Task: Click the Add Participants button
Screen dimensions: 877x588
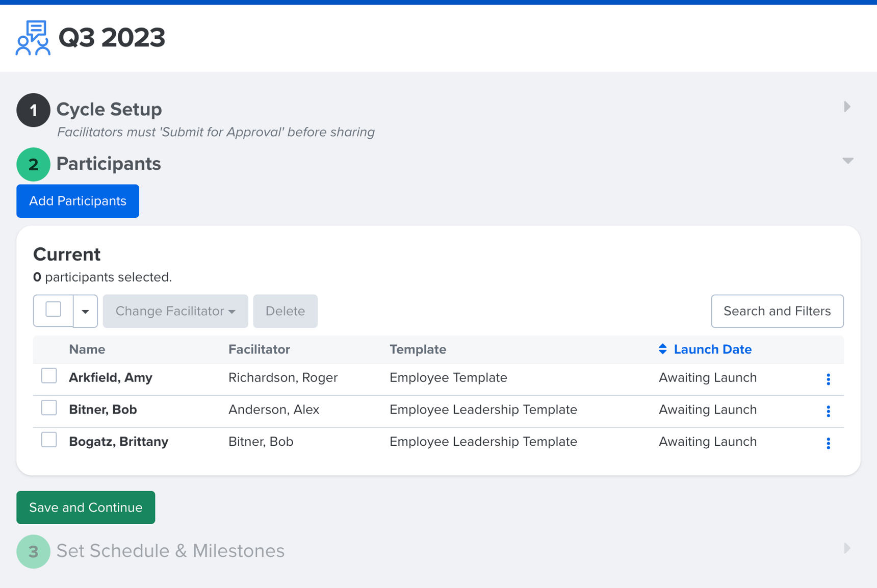Action: 78,201
